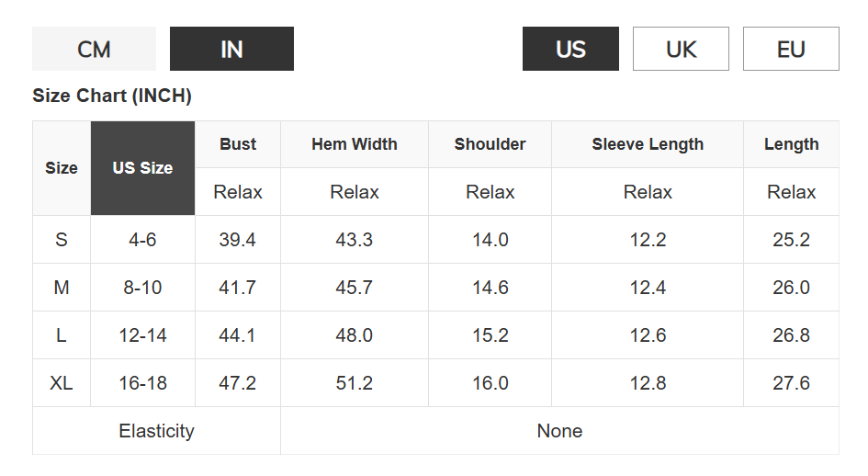The width and height of the screenshot is (868, 476).
Task: Click the Length column header
Action: click(x=791, y=144)
